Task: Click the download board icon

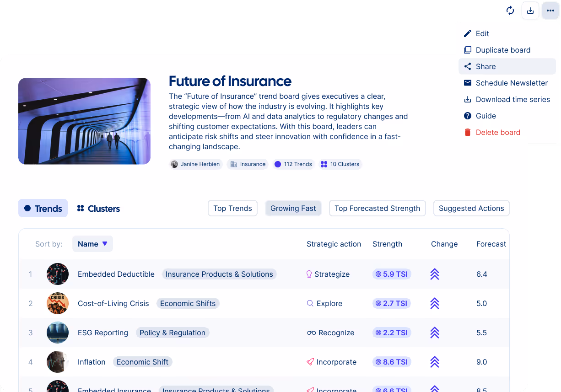Action: coord(530,11)
